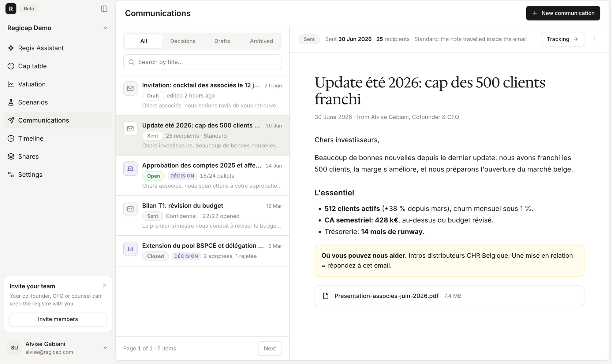
Task: Click the Shares layers icon
Action: [x=11, y=156]
